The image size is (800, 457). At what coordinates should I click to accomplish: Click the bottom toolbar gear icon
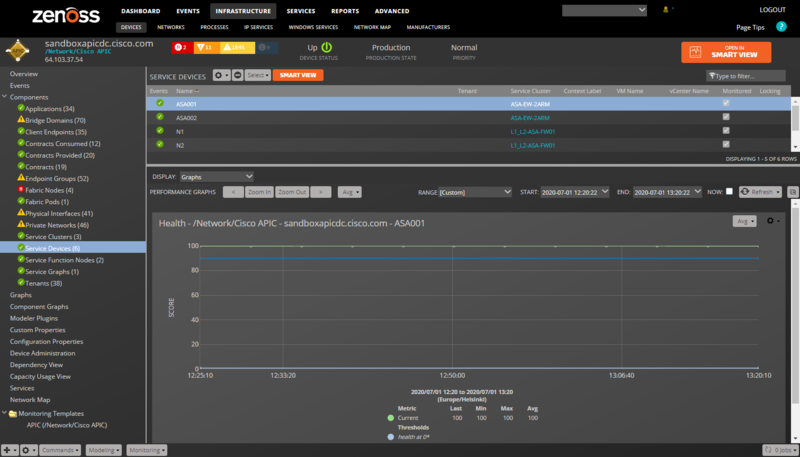[29, 450]
